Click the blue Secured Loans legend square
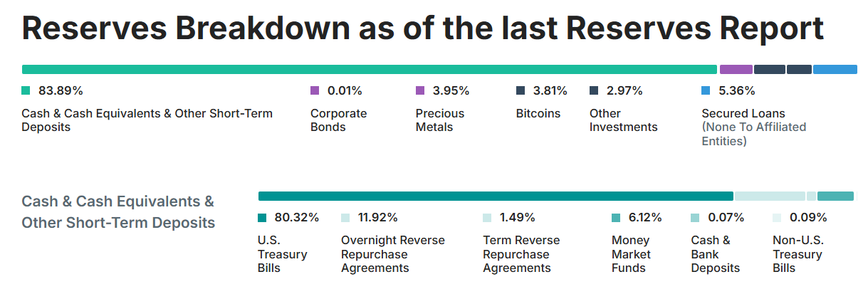Screen dimensions: 868x299 706,90
